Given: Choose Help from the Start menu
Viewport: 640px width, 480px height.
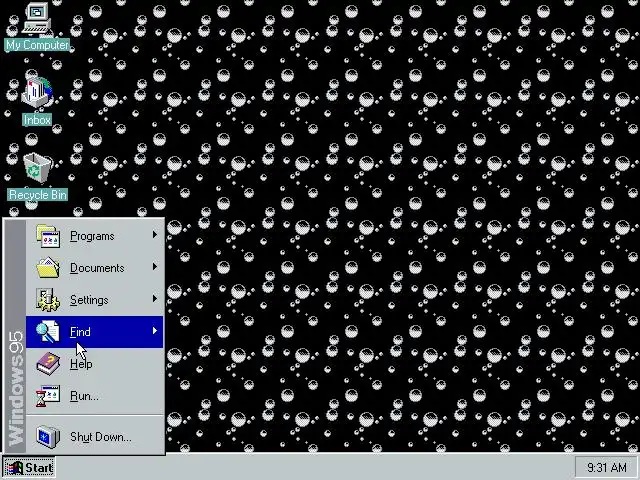Looking at the screenshot, I should tap(95, 364).
